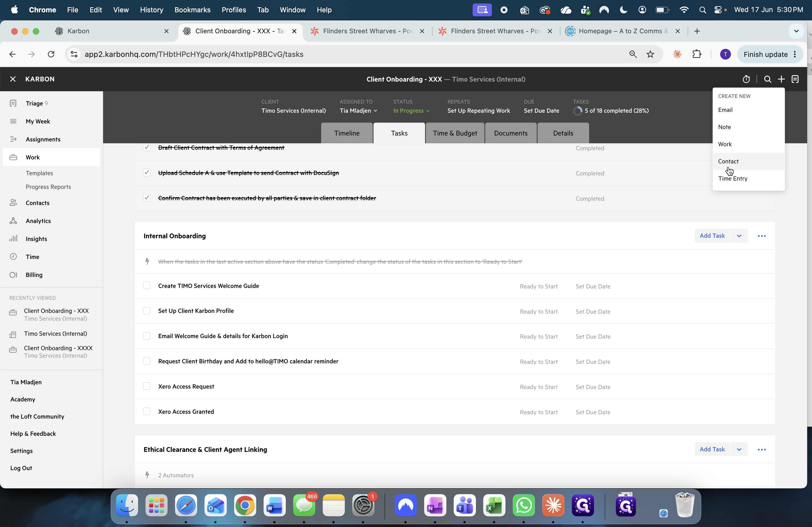Check Request Client Birthday task checkbox
Screen dimensions: 812x527
point(147,361)
